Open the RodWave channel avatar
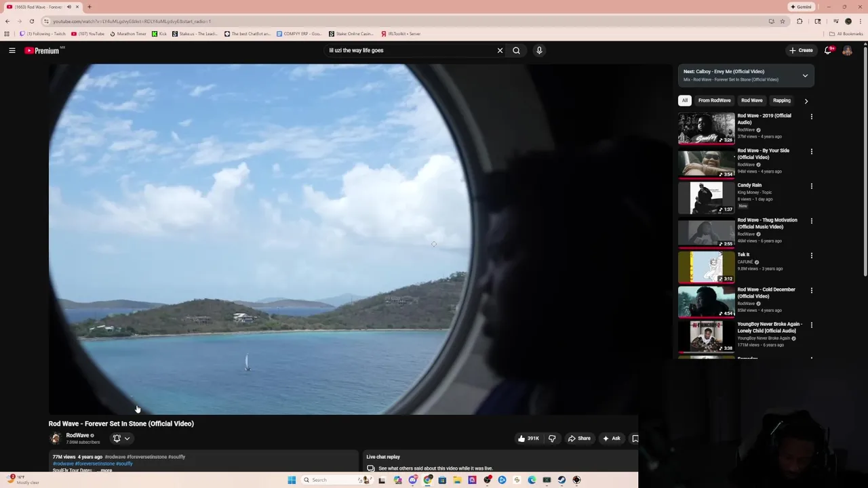Image resolution: width=868 pixels, height=488 pixels. click(55, 438)
